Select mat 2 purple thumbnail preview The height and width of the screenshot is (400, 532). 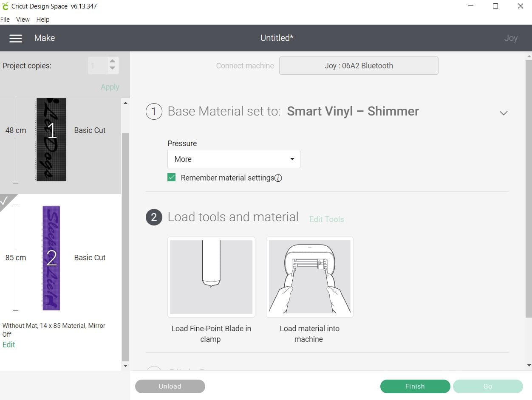[51, 258]
